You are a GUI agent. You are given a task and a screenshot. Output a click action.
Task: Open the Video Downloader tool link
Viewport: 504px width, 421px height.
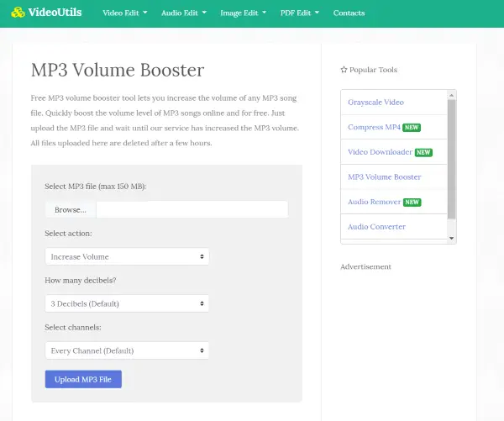(380, 152)
